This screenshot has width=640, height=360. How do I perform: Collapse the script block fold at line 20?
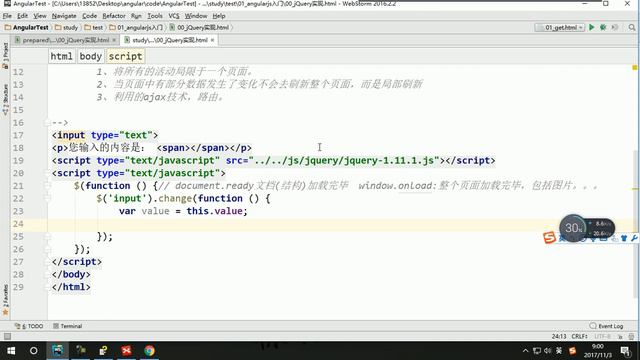(x=47, y=173)
